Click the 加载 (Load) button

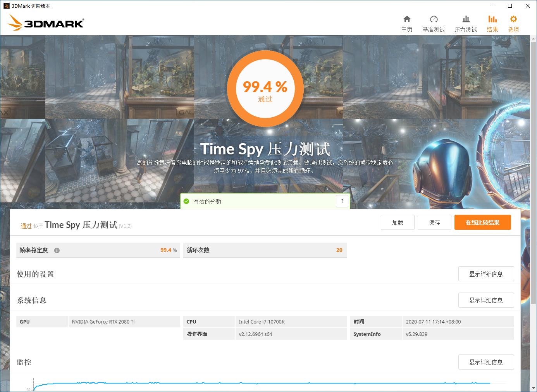pyautogui.click(x=398, y=223)
